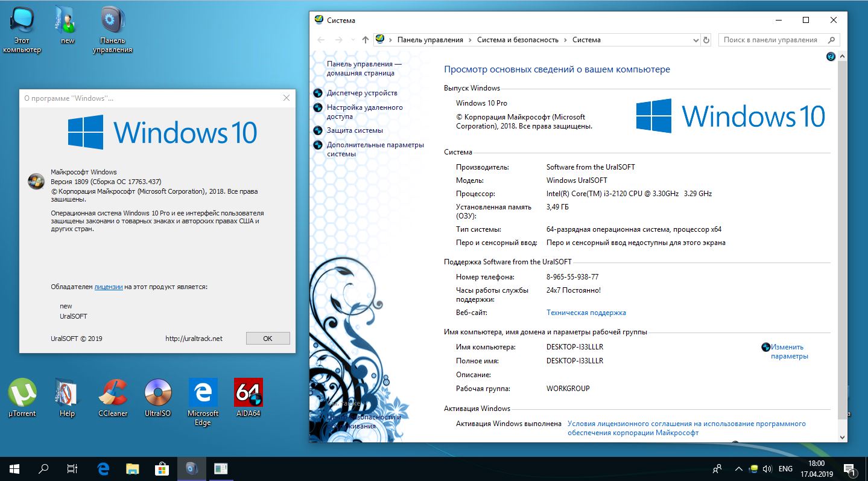Expand arrow after Система и безопасность breadcrumb
The image size is (868, 481).
(x=566, y=40)
